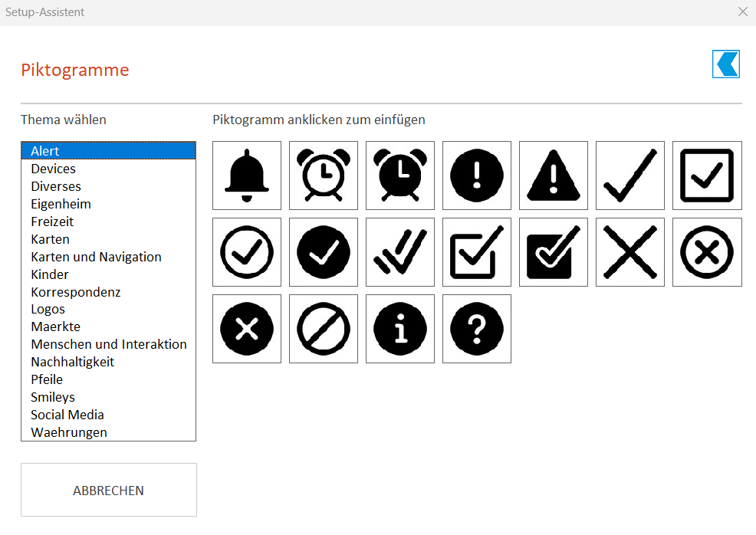Insert the prohibited slash circle pictogram
Screen dimensions: 756x535
pyautogui.click(x=323, y=329)
